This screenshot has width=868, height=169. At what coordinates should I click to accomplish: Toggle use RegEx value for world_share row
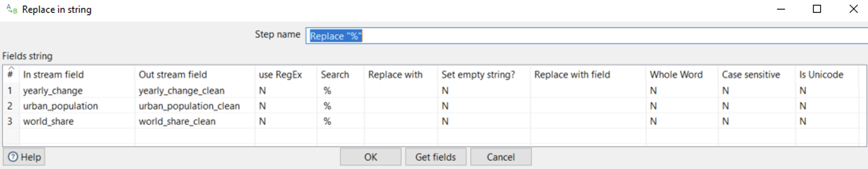click(286, 121)
